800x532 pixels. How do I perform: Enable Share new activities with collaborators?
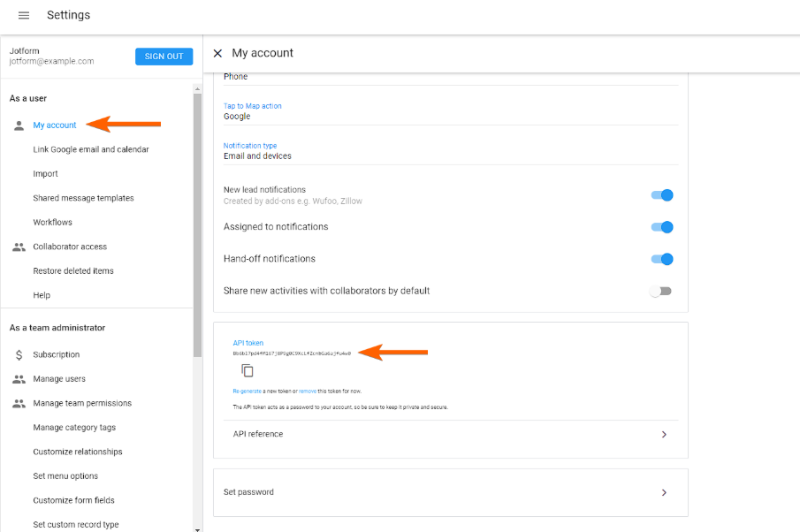[x=661, y=291]
